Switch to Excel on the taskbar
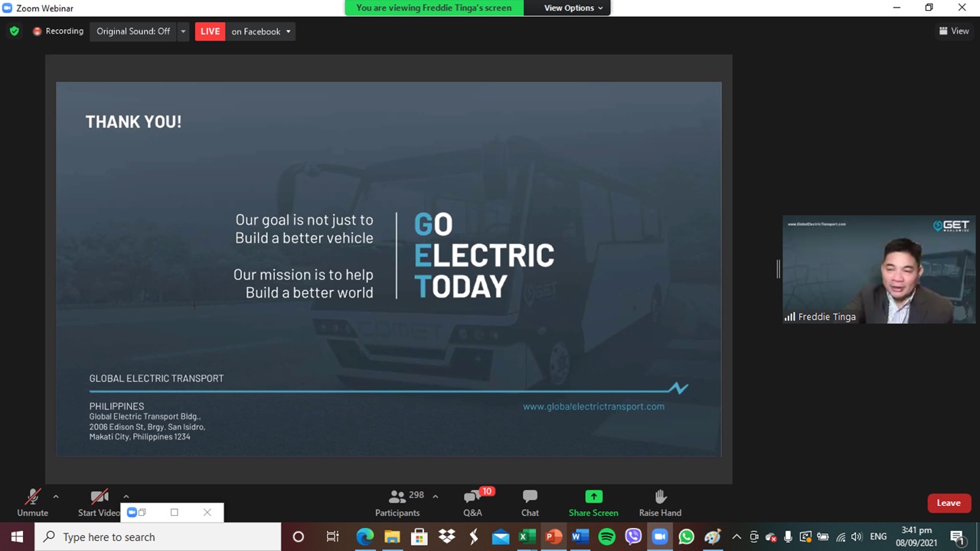This screenshot has width=980, height=551. 527,536
